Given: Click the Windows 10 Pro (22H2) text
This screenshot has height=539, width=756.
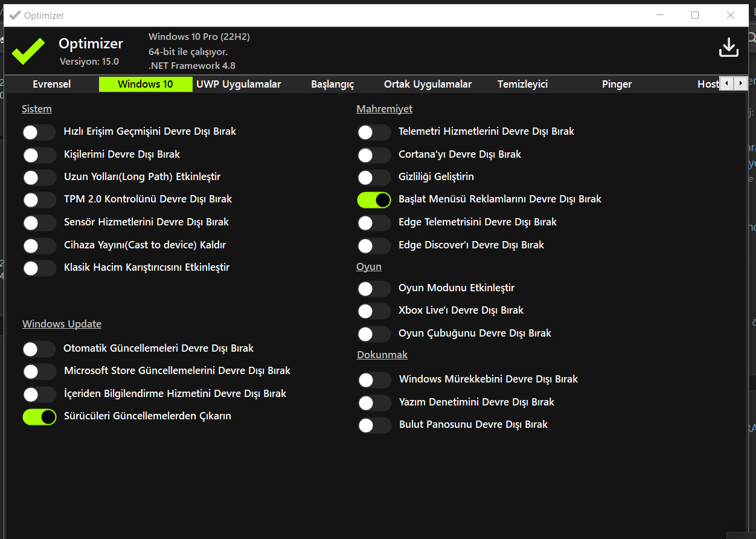Looking at the screenshot, I should (x=199, y=37).
